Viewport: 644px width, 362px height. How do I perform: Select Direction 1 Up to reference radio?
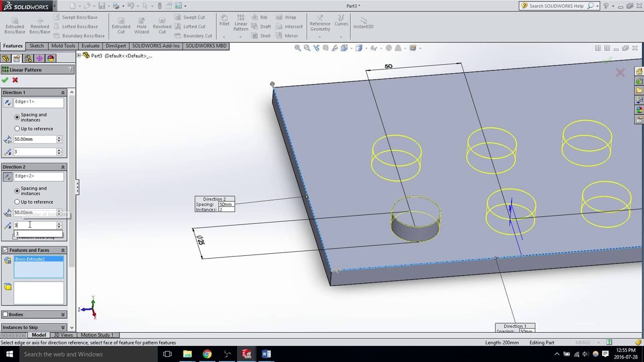[17, 129]
